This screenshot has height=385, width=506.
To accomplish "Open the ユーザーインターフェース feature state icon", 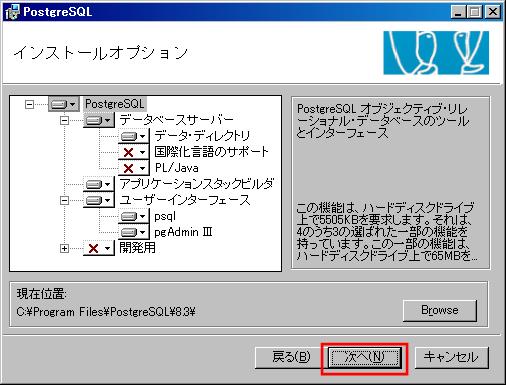I will tap(98, 200).
